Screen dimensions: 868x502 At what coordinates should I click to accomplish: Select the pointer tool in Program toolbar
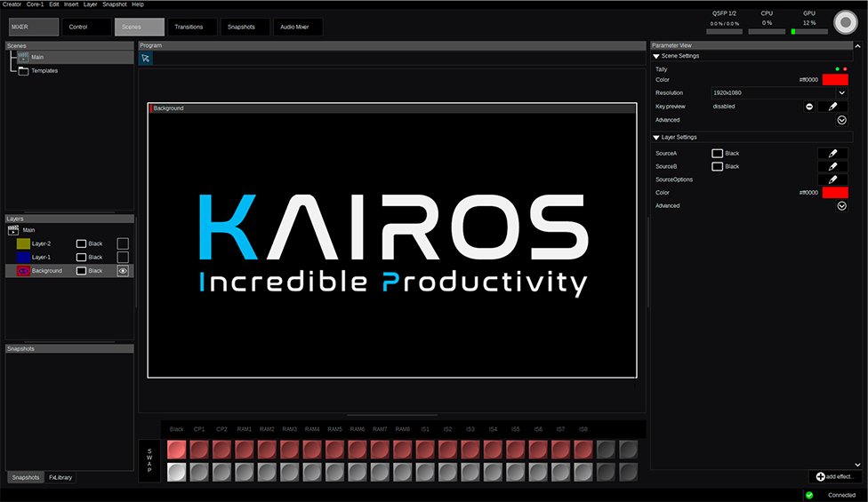[146, 58]
